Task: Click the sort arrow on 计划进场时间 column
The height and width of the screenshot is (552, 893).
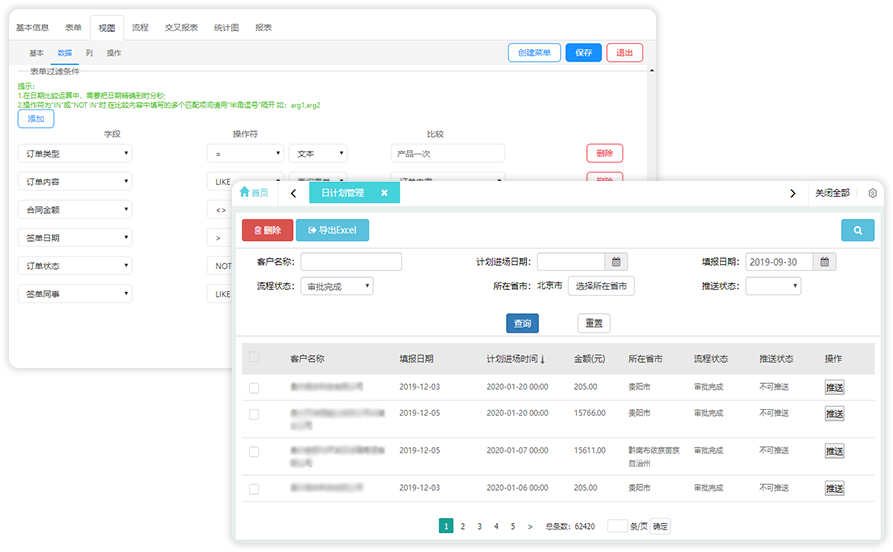Action: tap(543, 359)
